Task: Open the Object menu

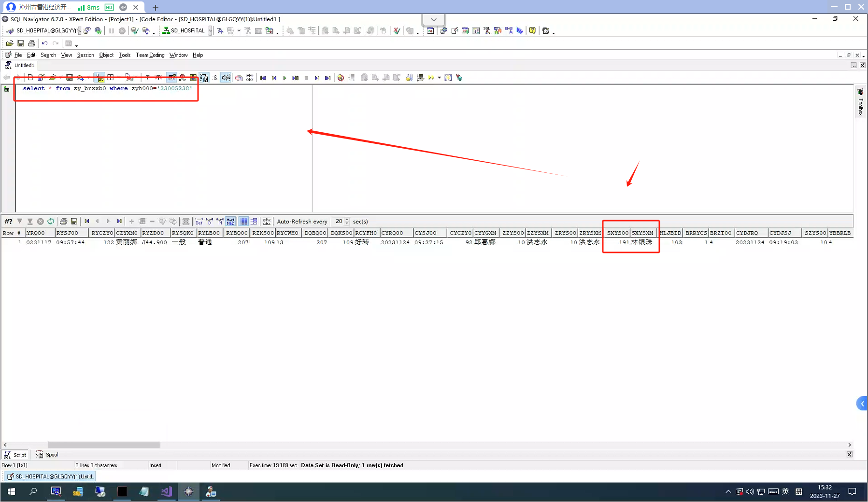Action: (x=106, y=55)
